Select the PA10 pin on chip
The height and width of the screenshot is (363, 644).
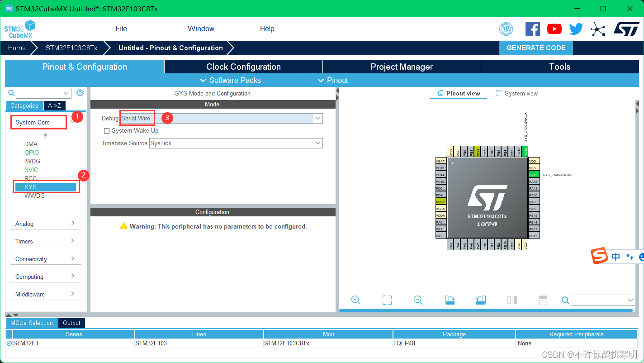click(534, 195)
